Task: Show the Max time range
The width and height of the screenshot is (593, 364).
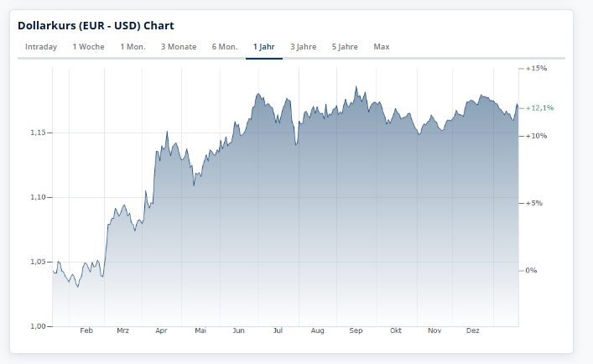Action: click(382, 47)
